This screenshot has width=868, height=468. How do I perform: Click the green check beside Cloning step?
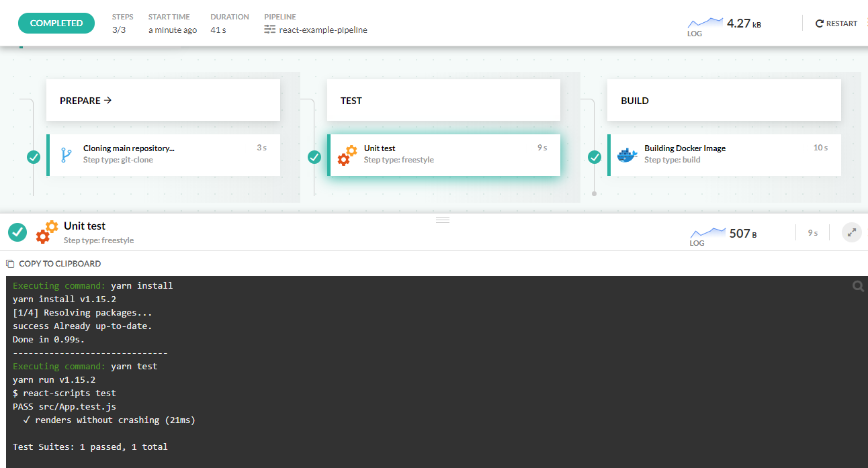[34, 157]
